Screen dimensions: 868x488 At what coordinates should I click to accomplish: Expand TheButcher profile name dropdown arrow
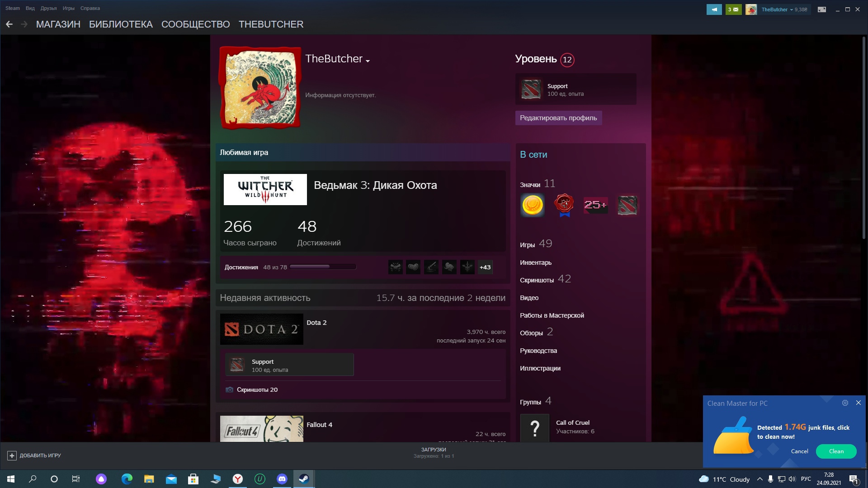click(x=368, y=61)
